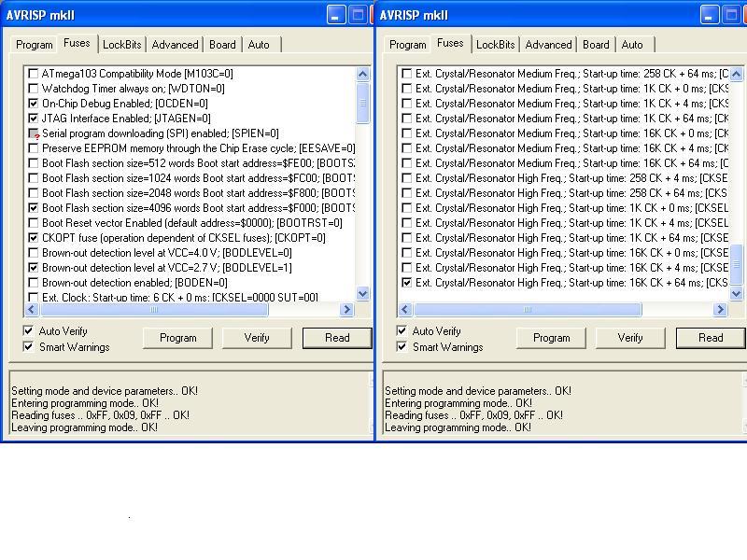Viewport: 747px width, 560px height.
Task: Open Board tab in left window
Action: (222, 45)
